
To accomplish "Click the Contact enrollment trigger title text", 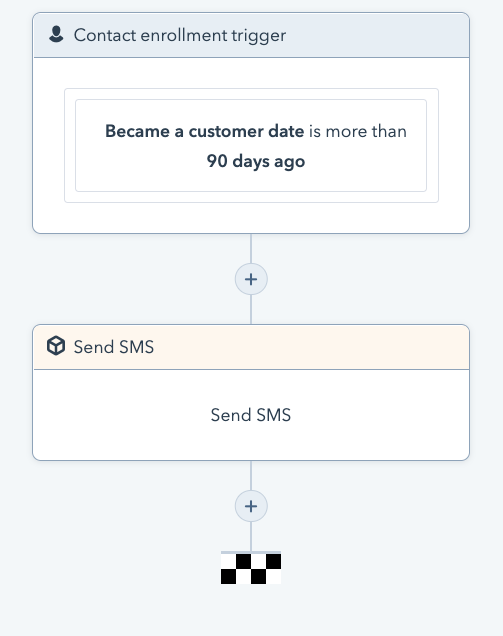I will click(x=180, y=35).
